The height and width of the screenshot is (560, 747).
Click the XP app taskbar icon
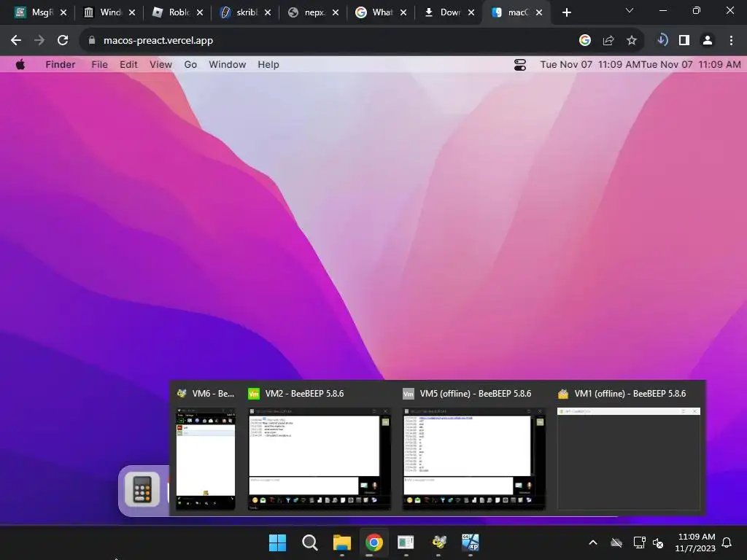[x=471, y=542]
